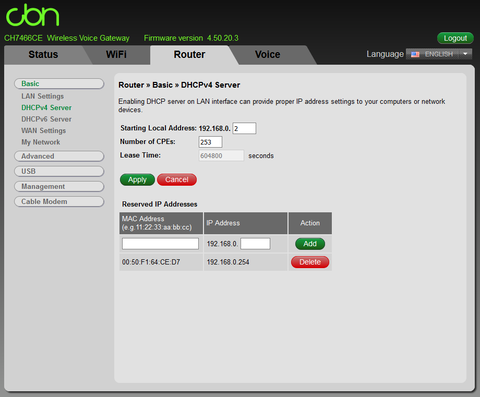Expand the Management sidebar section

[59, 186]
